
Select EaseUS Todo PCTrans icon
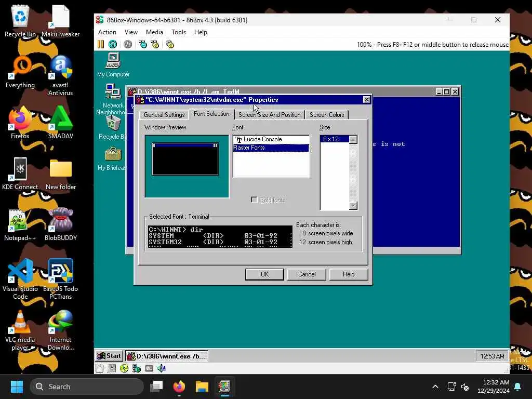(60, 279)
